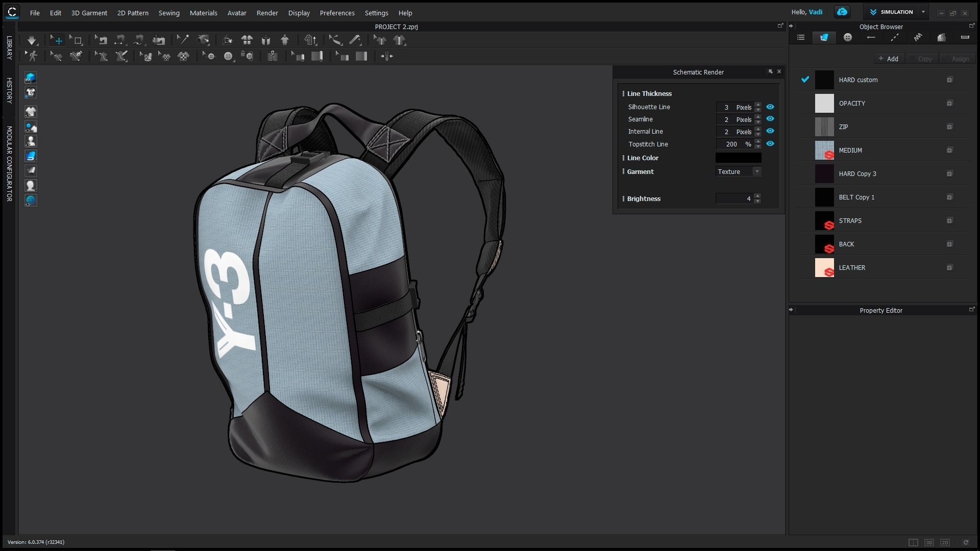Open the File menu

35,13
